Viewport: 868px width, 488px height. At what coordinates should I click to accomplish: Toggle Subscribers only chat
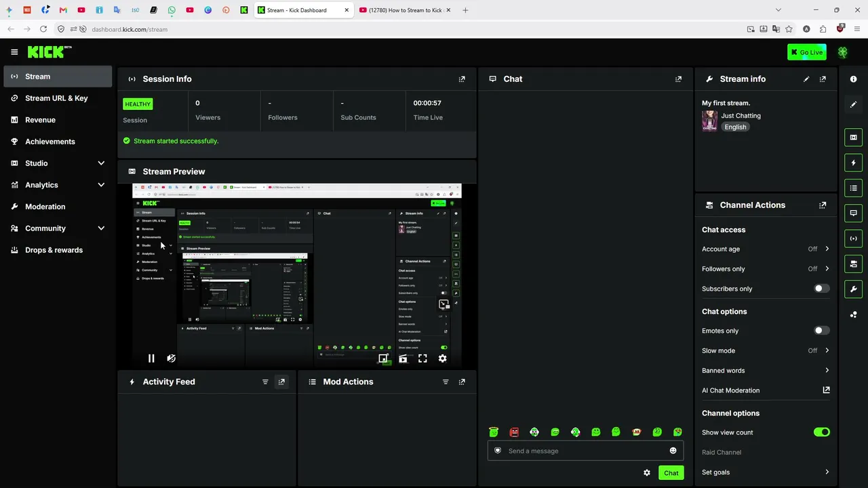(821, 289)
